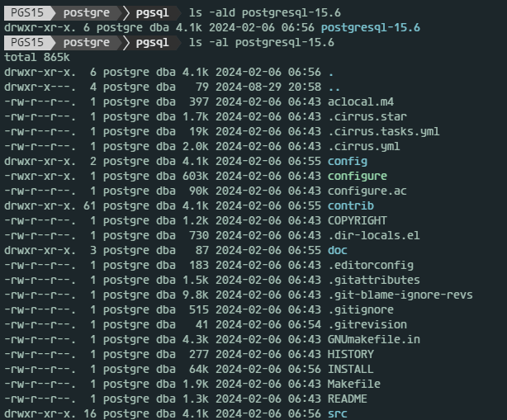This screenshot has height=420, width=507.
Task: Click the COPYRIGHT file name
Action: pyautogui.click(x=357, y=220)
